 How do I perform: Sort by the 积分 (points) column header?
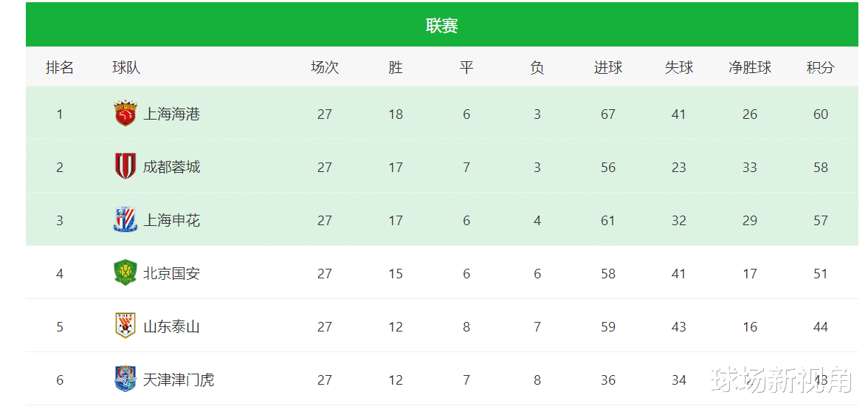click(820, 68)
